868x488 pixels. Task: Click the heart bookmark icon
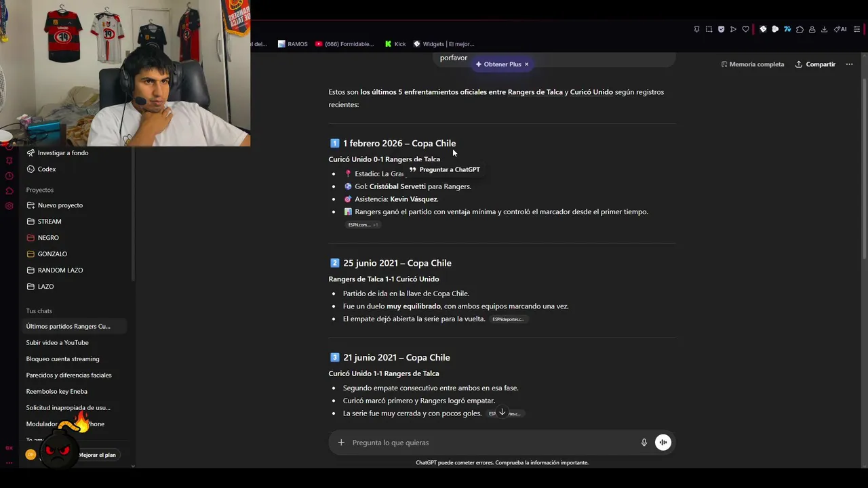[x=745, y=29]
